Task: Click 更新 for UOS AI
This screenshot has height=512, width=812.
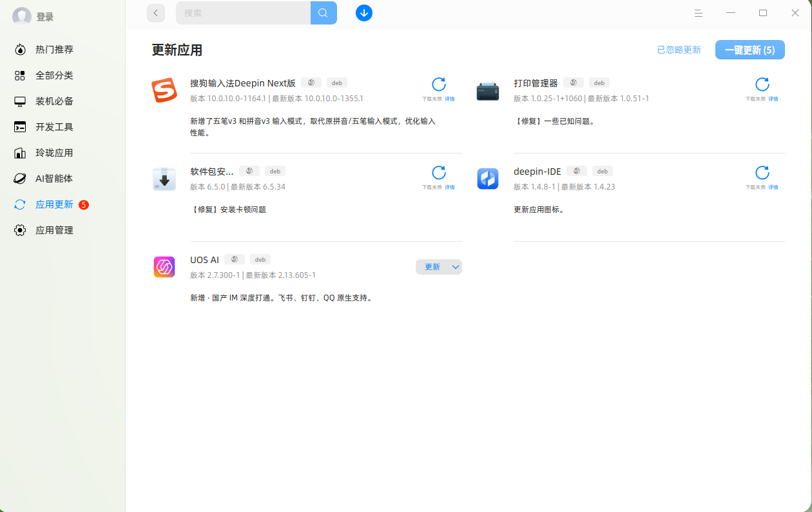Action: click(432, 266)
